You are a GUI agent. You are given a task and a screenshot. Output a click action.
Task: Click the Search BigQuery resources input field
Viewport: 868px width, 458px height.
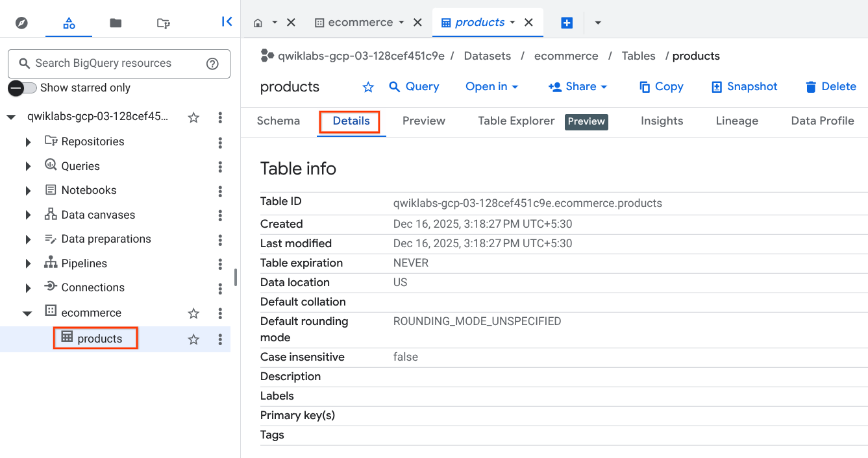110,64
